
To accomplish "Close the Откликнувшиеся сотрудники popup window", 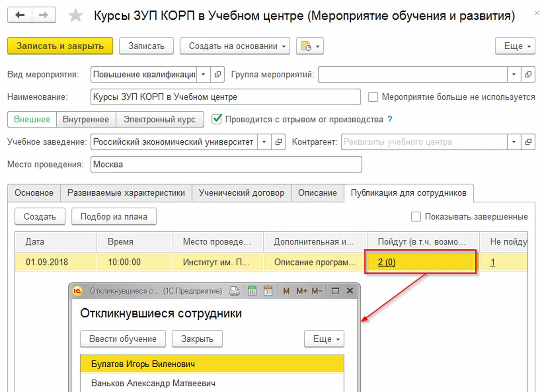I will click(350, 291).
